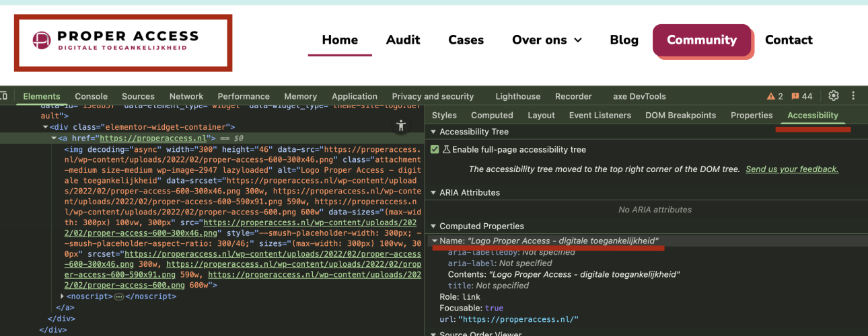Image resolution: width=868 pixels, height=336 pixels.
Task: Click the Proper Access logo
Action: pyautogui.click(x=115, y=40)
